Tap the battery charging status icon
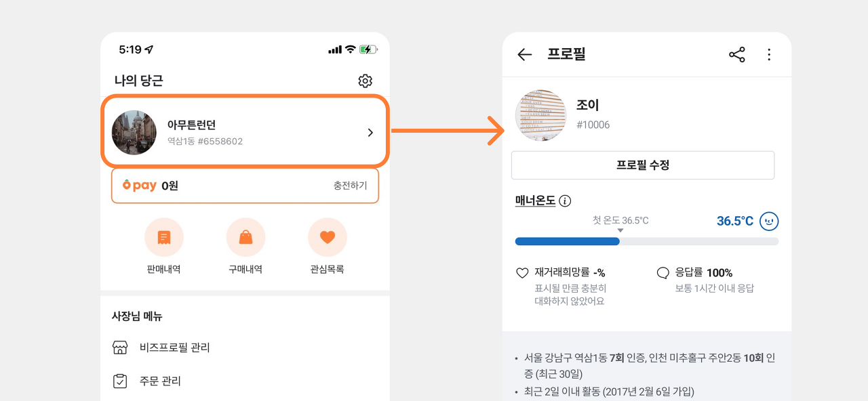This screenshot has height=401, width=868. tap(368, 49)
